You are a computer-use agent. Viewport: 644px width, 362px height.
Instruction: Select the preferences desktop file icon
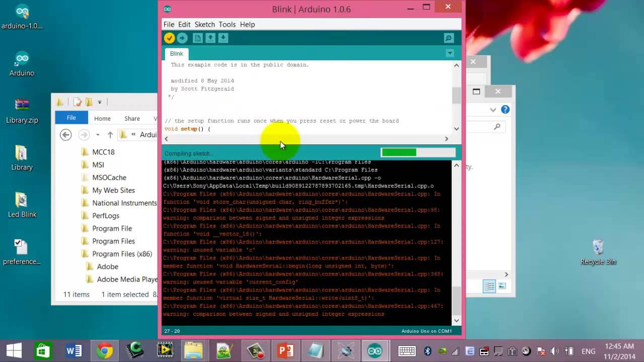tap(22, 251)
